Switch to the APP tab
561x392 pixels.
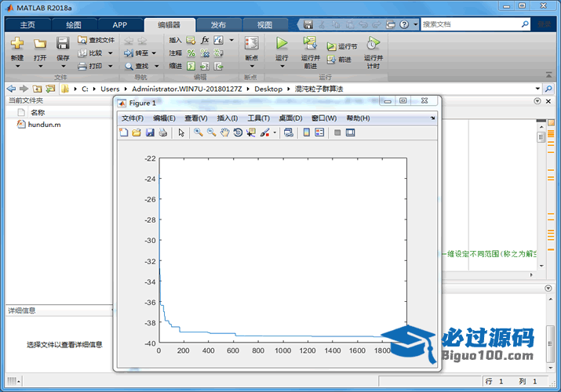120,24
